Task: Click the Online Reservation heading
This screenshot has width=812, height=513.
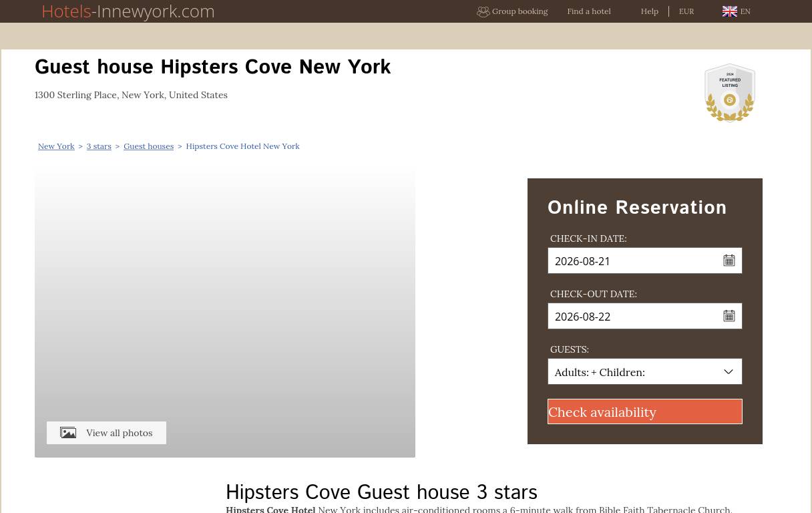Action: (637, 208)
